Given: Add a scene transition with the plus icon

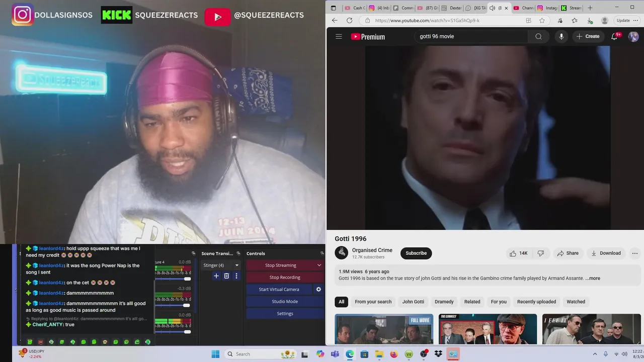Looking at the screenshot, I should 216,276.
